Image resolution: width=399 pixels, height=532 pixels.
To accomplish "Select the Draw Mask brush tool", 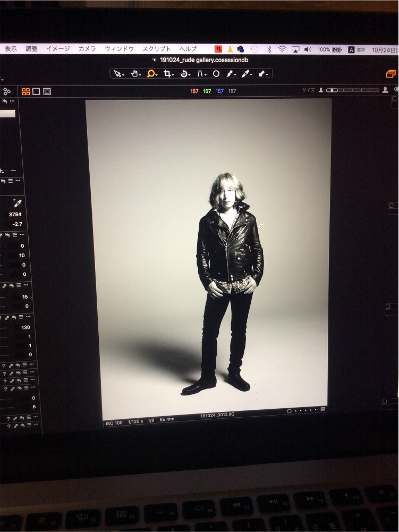I will click(x=230, y=74).
